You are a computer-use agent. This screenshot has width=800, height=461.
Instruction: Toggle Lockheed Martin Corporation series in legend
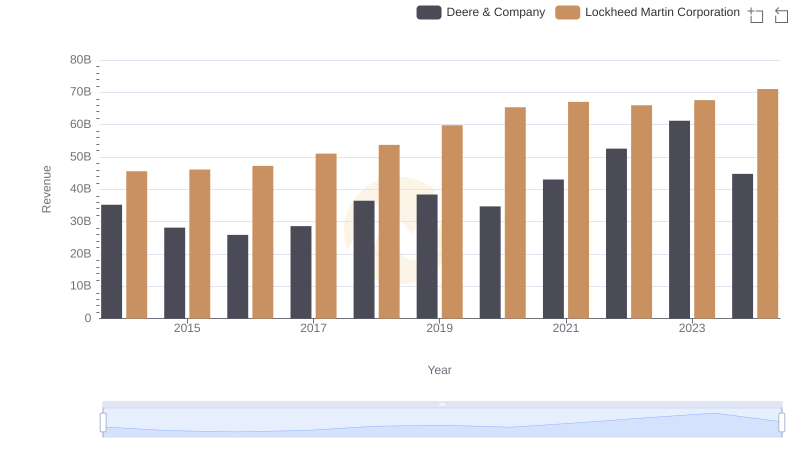coord(647,12)
